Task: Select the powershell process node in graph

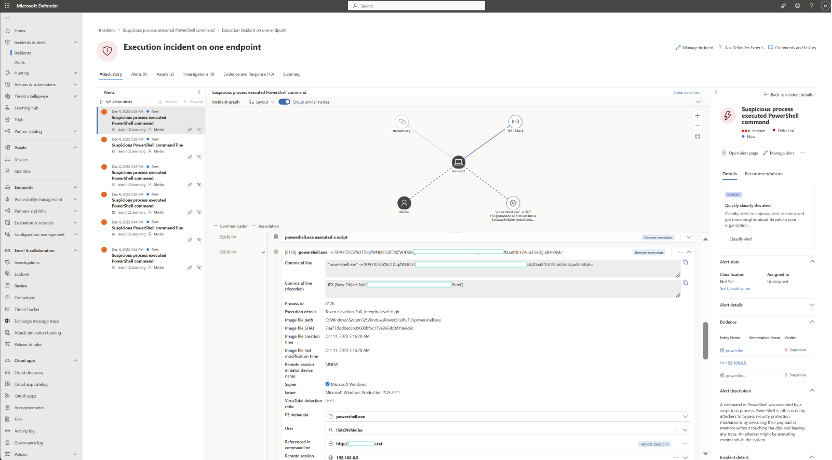Action: pyautogui.click(x=513, y=203)
